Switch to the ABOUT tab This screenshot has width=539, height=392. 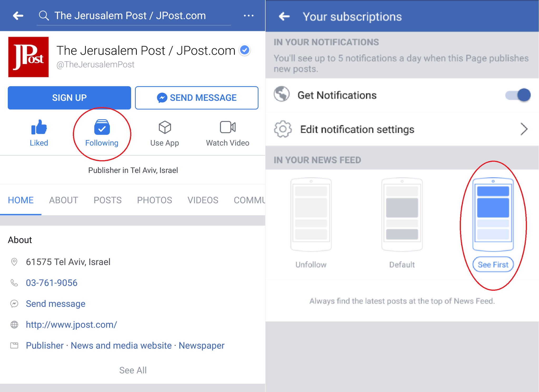point(63,200)
